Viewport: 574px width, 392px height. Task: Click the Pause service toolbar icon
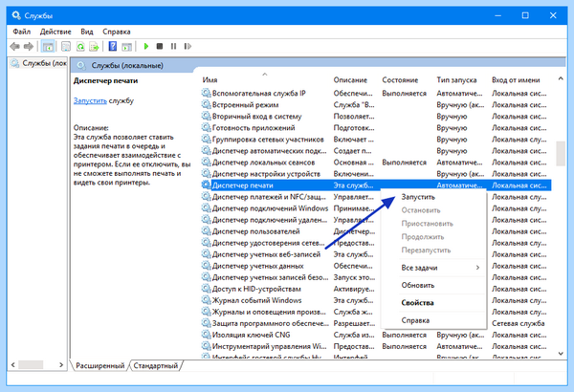coord(173,47)
